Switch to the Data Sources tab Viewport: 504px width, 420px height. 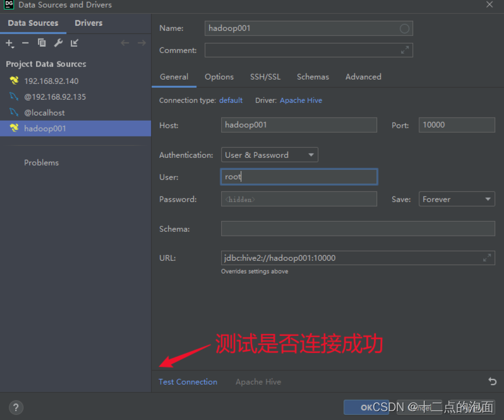pos(33,23)
